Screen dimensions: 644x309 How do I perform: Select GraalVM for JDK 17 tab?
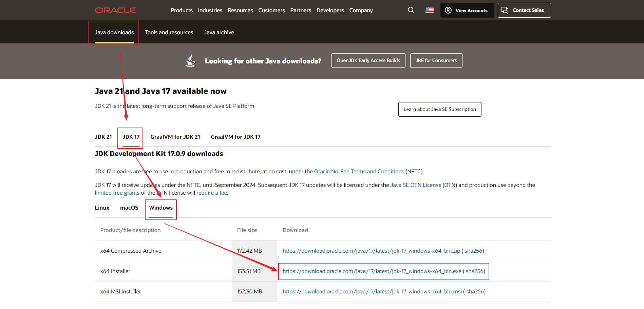(235, 137)
